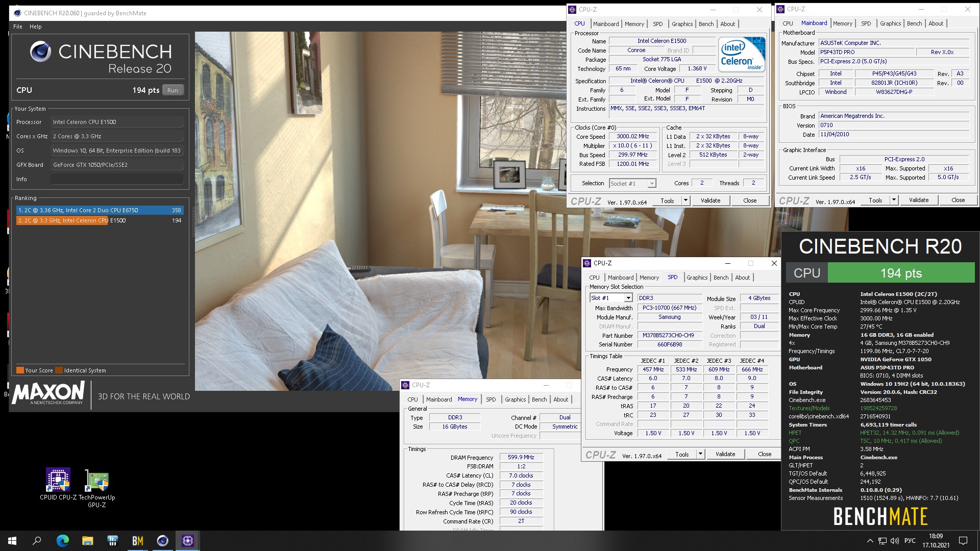Click BIOS Date 11/04/2010 value
980x551 pixels.
click(894, 134)
